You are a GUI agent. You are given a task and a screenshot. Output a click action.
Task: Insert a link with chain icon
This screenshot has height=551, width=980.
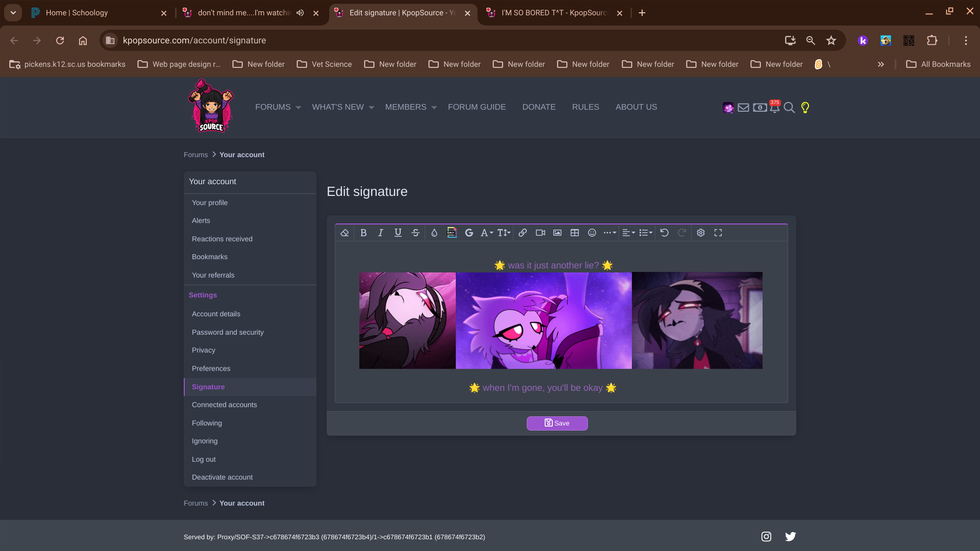point(523,233)
